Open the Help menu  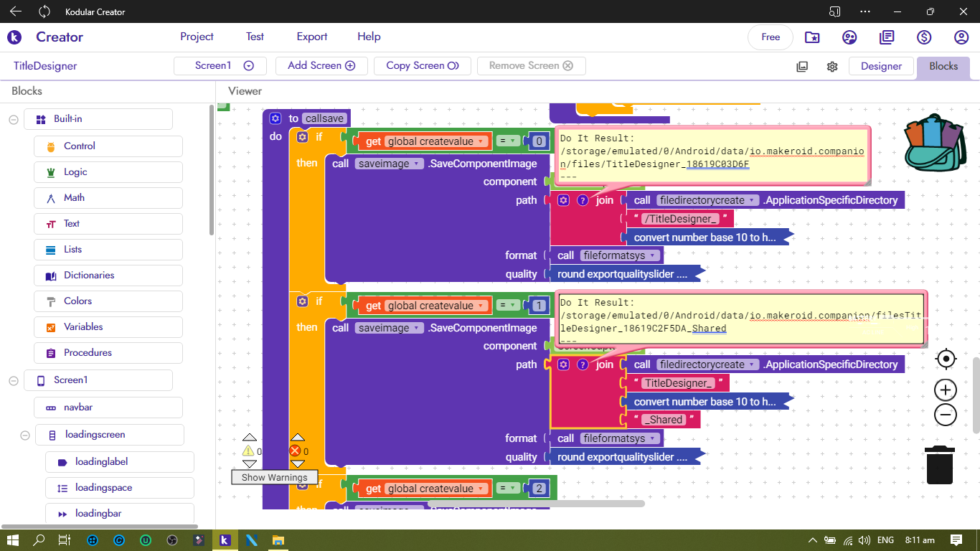click(x=369, y=37)
